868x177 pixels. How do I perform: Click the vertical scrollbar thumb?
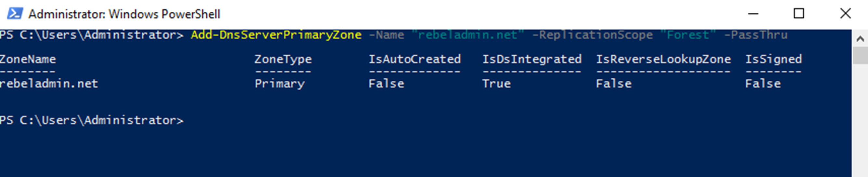pos(860,55)
